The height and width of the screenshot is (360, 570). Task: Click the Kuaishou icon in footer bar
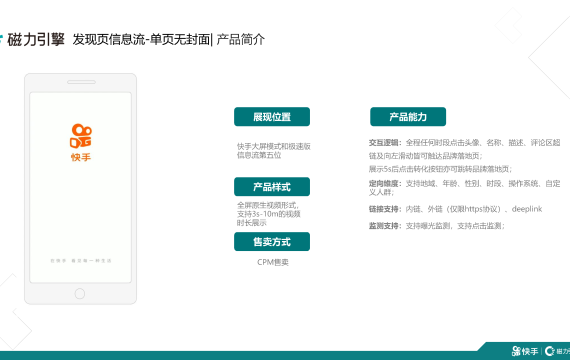click(x=516, y=351)
